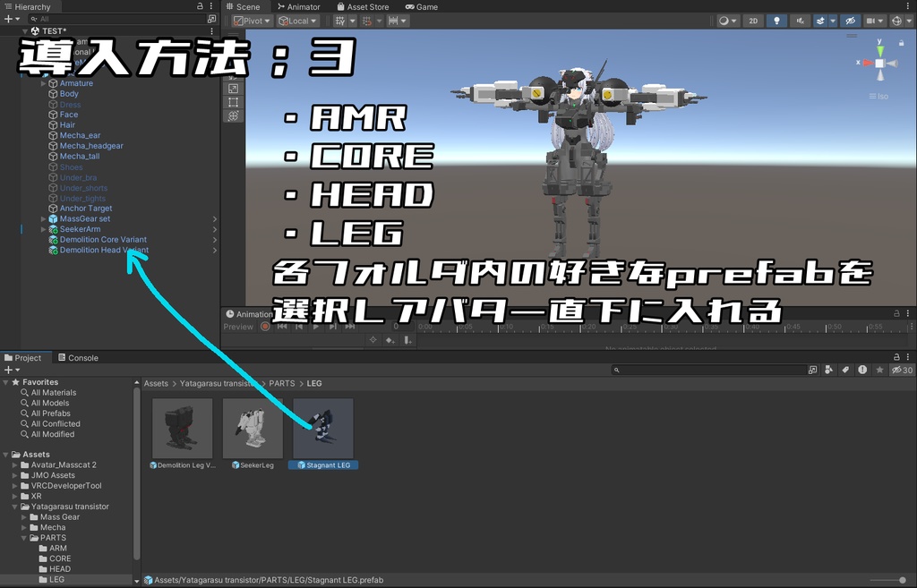Select the Project tab
This screenshot has width=917, height=588.
pos(23,358)
